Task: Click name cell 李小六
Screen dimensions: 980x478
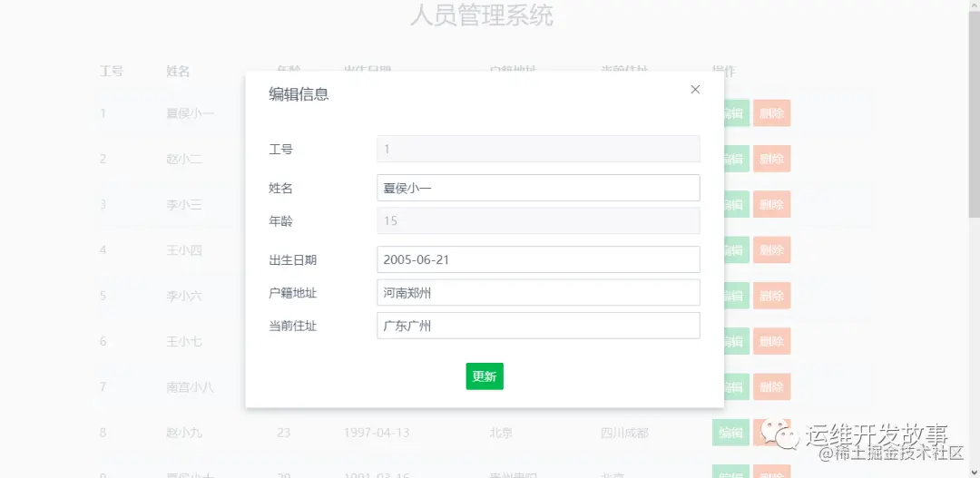Action: (x=184, y=296)
